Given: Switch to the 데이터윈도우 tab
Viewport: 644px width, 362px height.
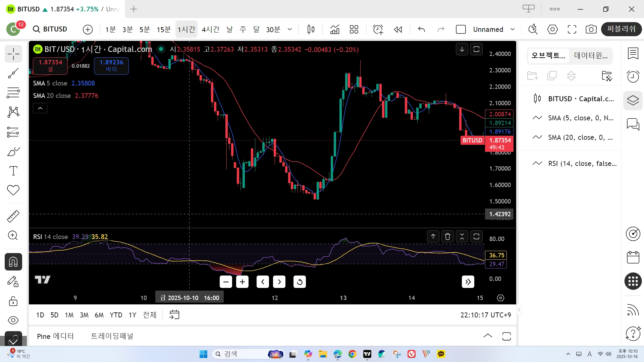Looking at the screenshot, I should click(591, 56).
